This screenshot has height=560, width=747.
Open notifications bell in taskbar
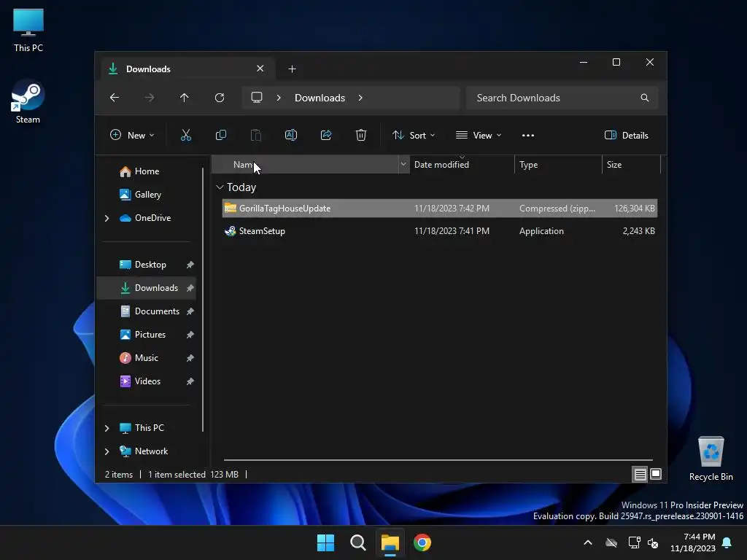coord(727,542)
